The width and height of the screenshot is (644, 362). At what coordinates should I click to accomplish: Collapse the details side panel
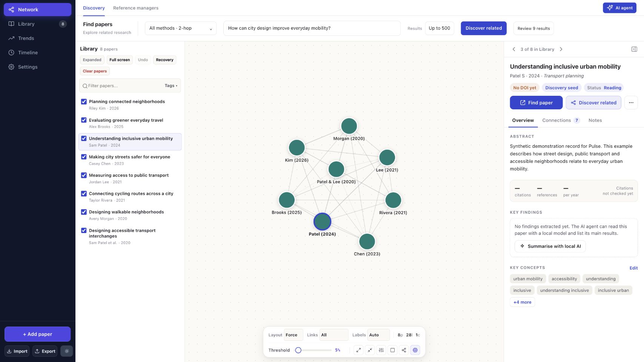pyautogui.click(x=634, y=49)
